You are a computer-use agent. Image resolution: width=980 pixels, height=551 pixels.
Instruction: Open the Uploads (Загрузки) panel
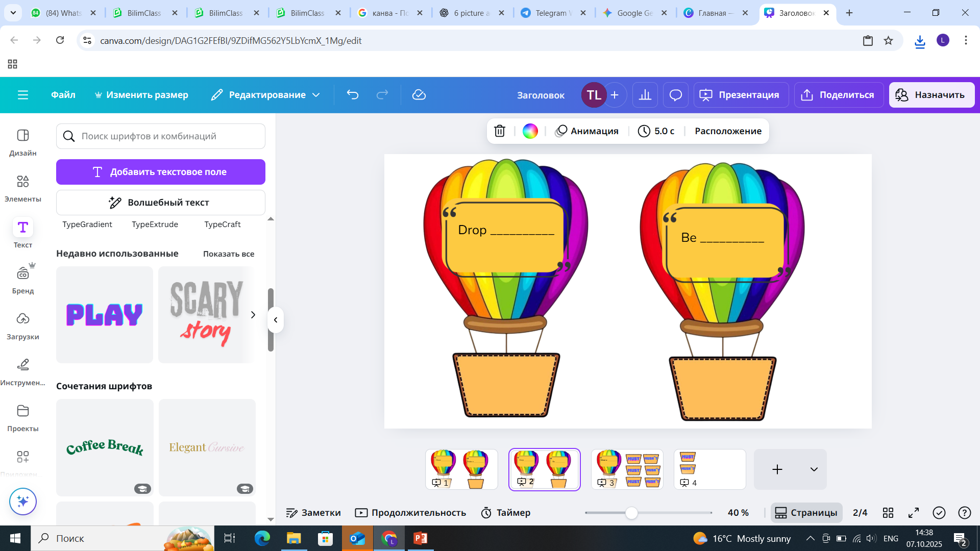pyautogui.click(x=22, y=325)
